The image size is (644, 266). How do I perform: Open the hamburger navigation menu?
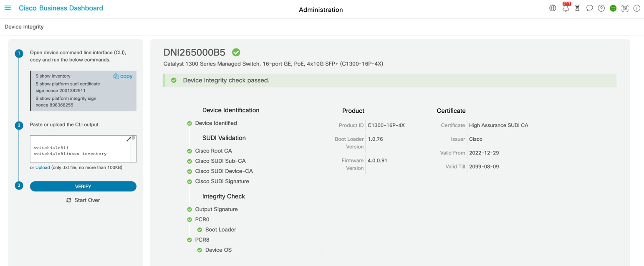(8, 8)
